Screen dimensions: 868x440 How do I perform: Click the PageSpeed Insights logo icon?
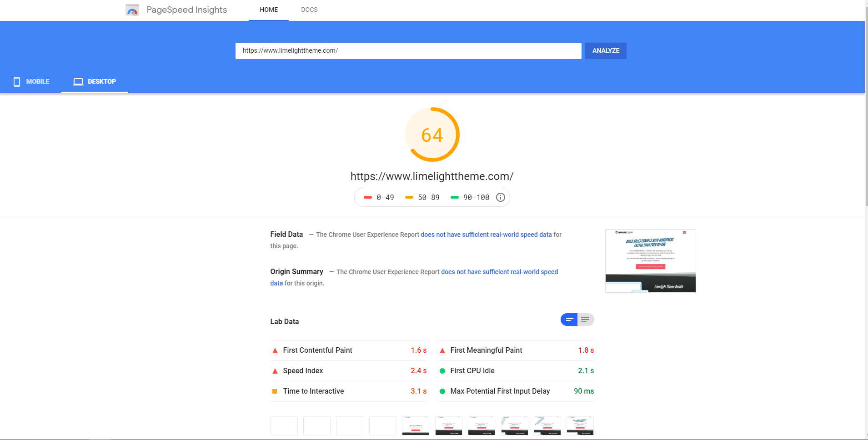[x=132, y=10]
